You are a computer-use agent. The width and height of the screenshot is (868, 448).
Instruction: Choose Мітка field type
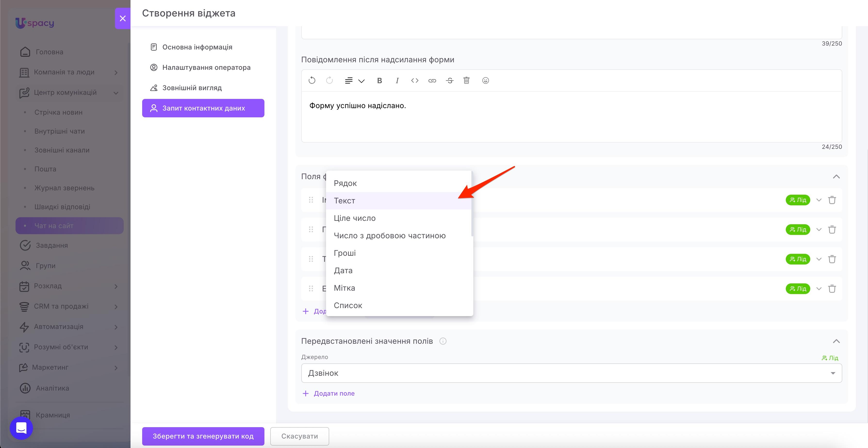point(399,288)
